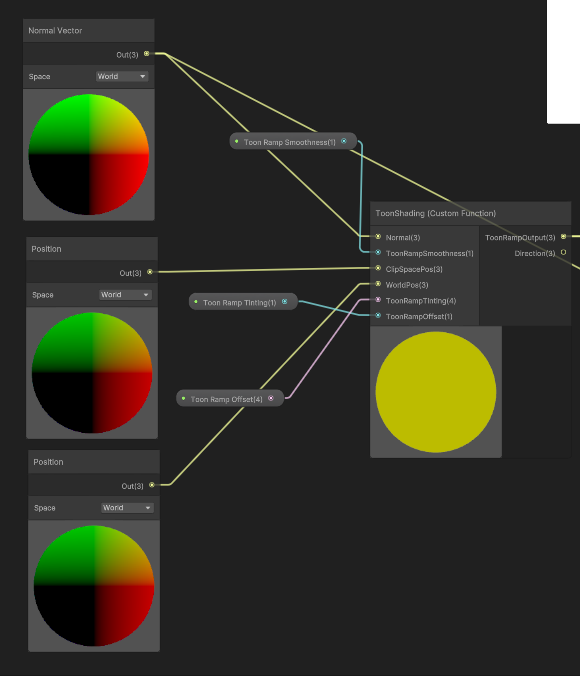Open the middle Position node Space dropdown
Image resolution: width=580 pixels, height=676 pixels.
pyautogui.click(x=125, y=295)
